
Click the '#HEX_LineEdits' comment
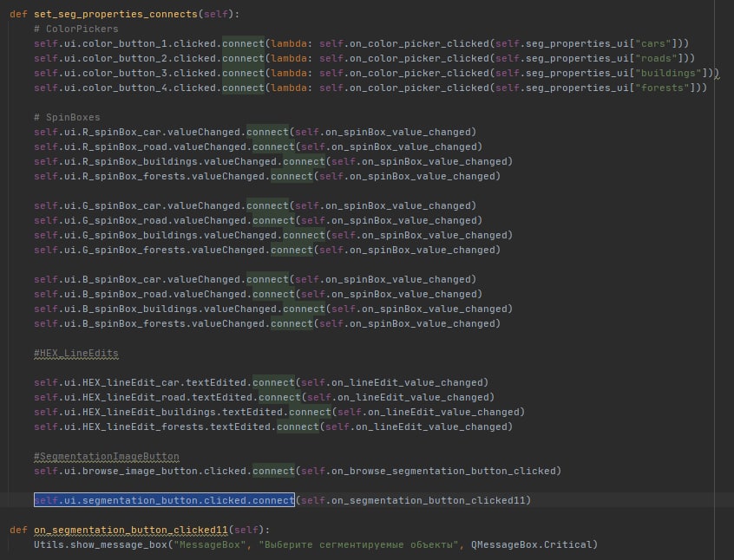[75, 353]
